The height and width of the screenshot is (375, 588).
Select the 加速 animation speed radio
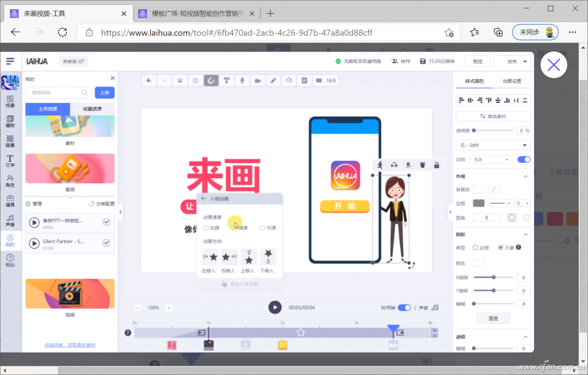coord(206,227)
